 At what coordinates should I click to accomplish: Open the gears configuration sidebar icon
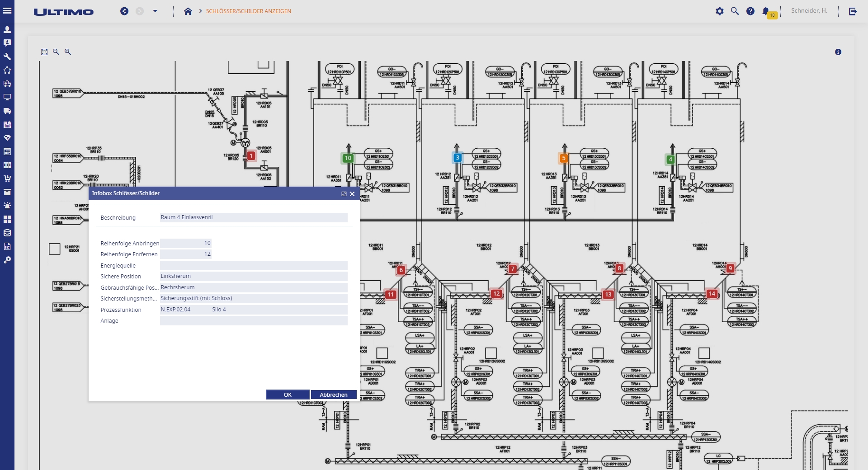[x=7, y=260]
